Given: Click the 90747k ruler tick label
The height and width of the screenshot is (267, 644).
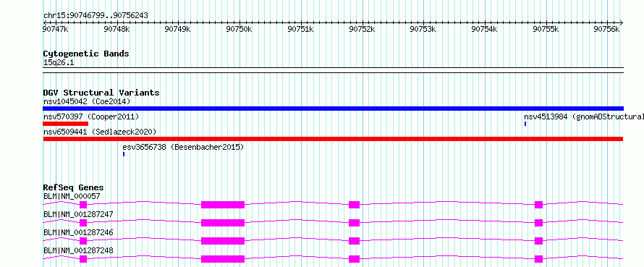Looking at the screenshot, I should coord(56,29).
